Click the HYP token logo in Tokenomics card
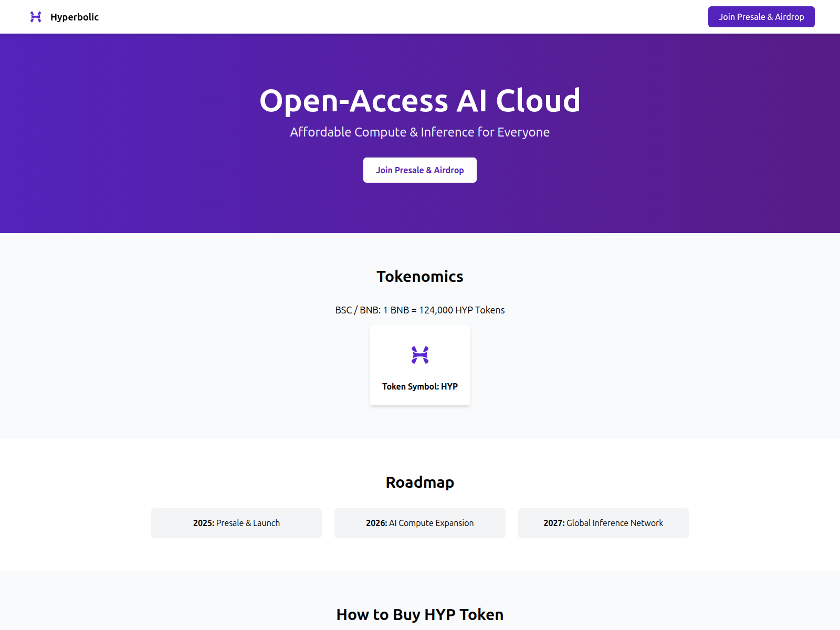This screenshot has width=840, height=630. pos(420,355)
